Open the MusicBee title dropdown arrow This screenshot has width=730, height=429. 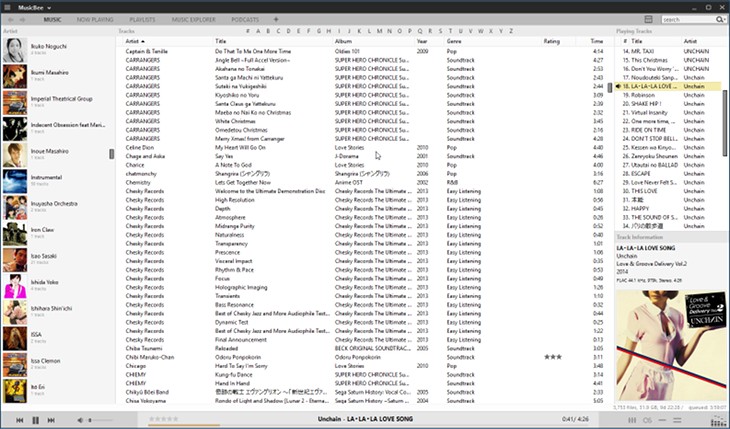[49, 8]
